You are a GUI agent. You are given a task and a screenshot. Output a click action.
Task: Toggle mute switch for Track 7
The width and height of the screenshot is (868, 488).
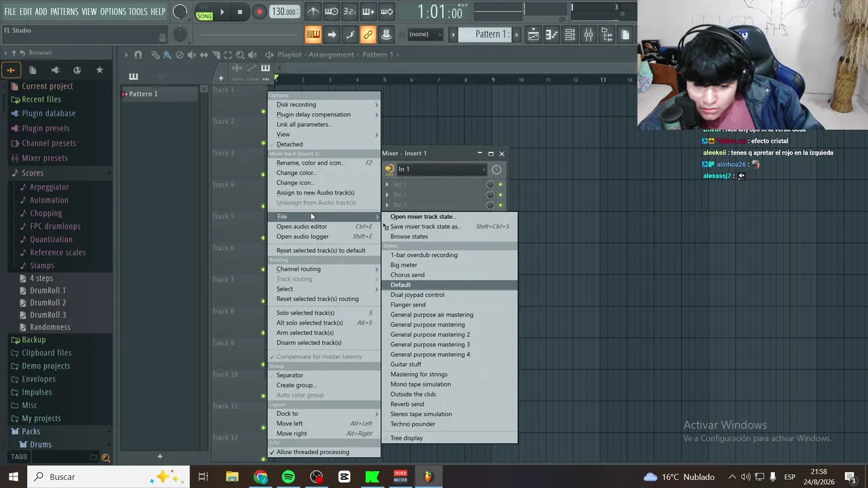[263, 301]
